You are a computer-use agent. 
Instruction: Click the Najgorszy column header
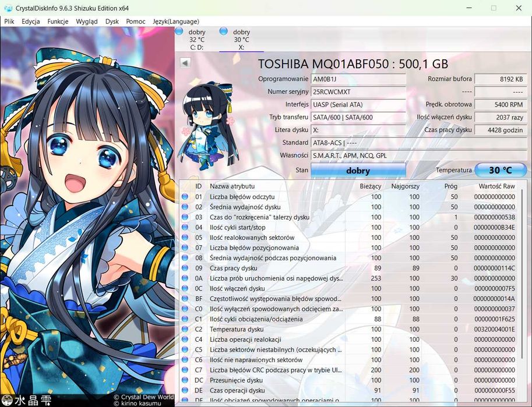(405, 186)
